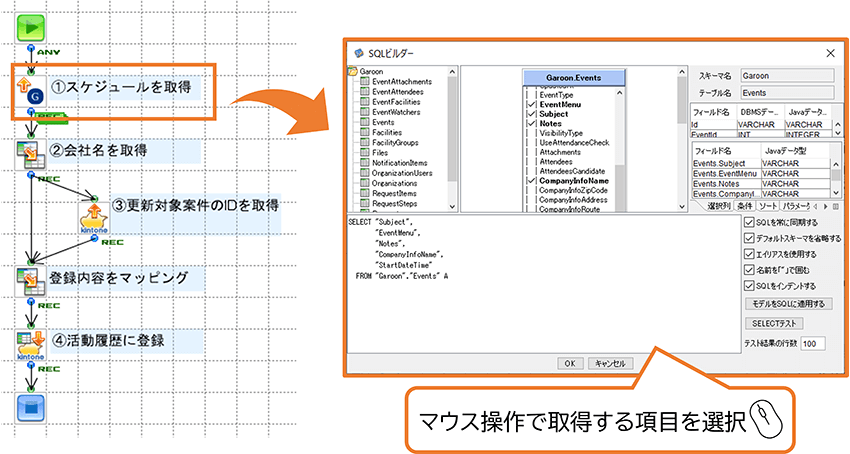Click the NotificationItems table icon

365,163
